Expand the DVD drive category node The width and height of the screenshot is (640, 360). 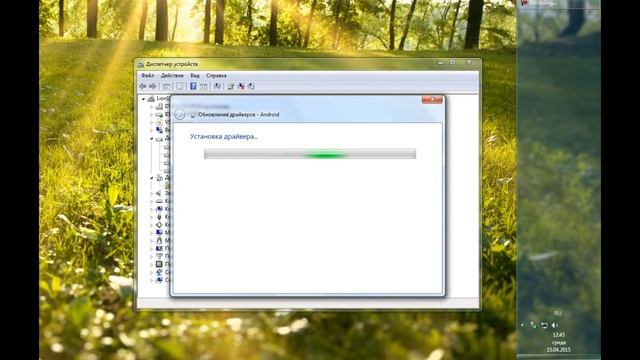point(151,107)
